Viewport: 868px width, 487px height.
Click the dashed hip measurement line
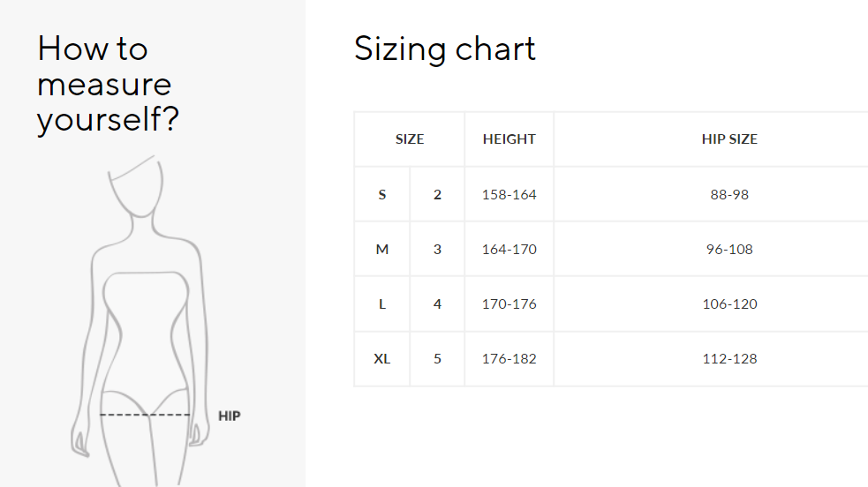[x=145, y=415]
